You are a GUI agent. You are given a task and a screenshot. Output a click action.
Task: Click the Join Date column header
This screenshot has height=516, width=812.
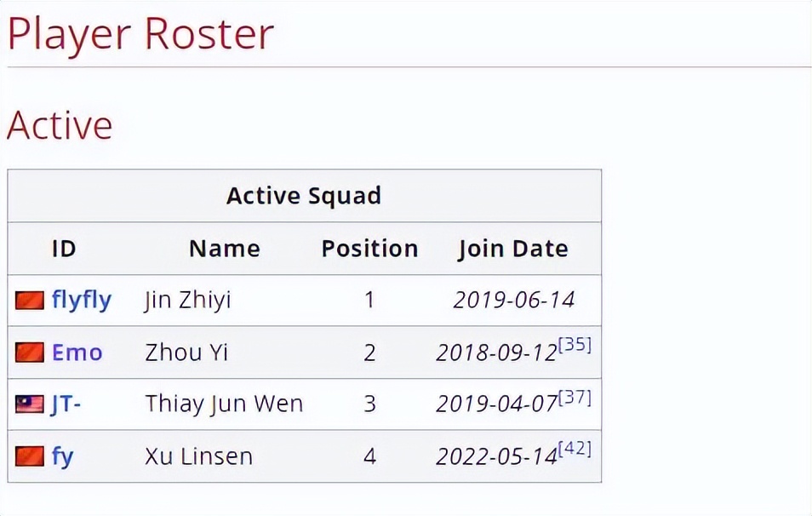point(513,249)
